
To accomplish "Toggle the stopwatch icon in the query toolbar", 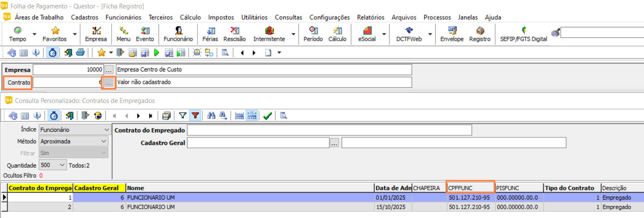I will (x=53, y=116).
